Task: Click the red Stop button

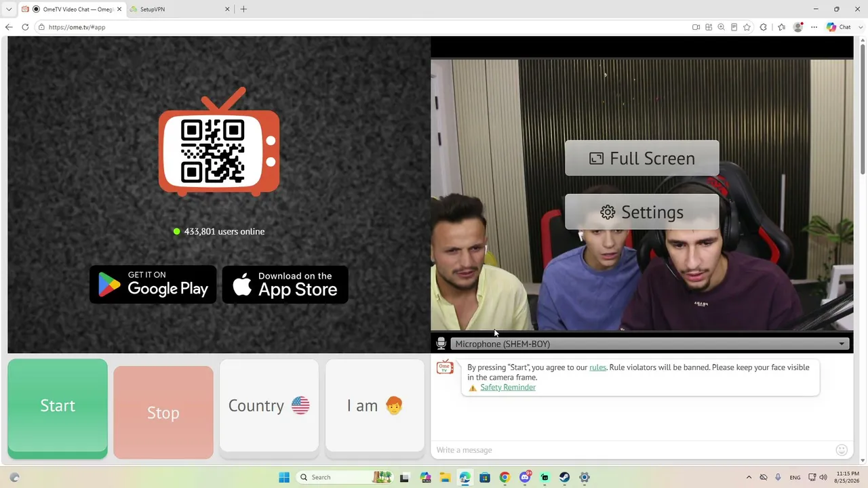Action: coord(163,413)
